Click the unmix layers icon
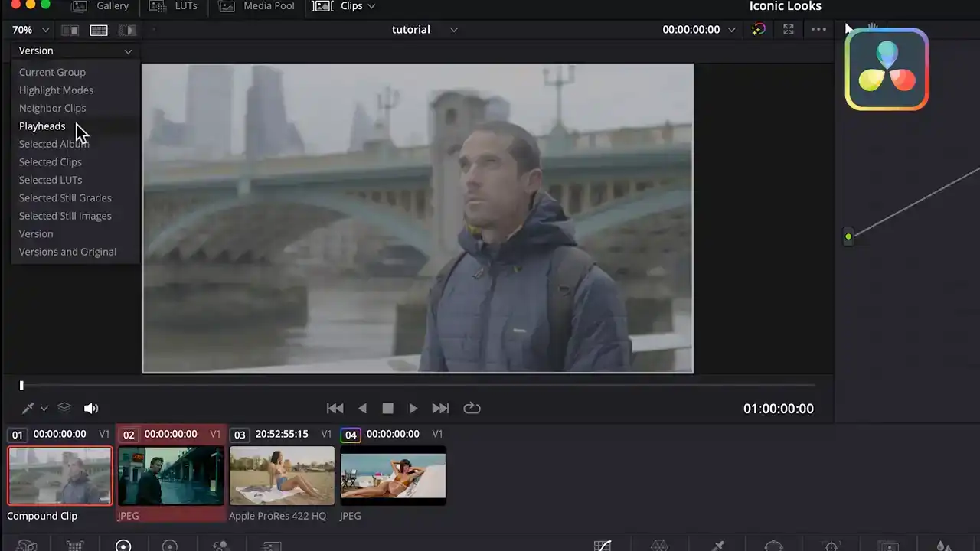This screenshot has width=980, height=551. click(x=64, y=409)
